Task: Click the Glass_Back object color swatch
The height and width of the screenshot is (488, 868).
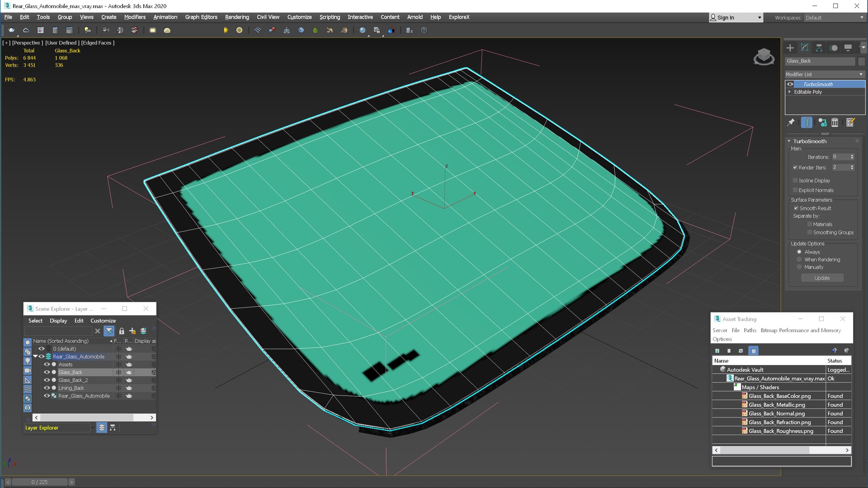Action: (x=861, y=61)
